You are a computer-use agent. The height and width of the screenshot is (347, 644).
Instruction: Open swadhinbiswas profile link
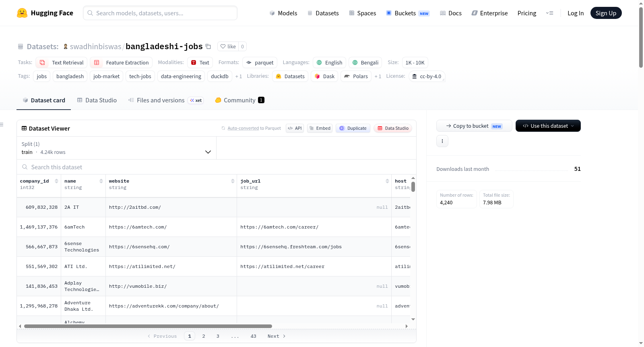(95, 46)
